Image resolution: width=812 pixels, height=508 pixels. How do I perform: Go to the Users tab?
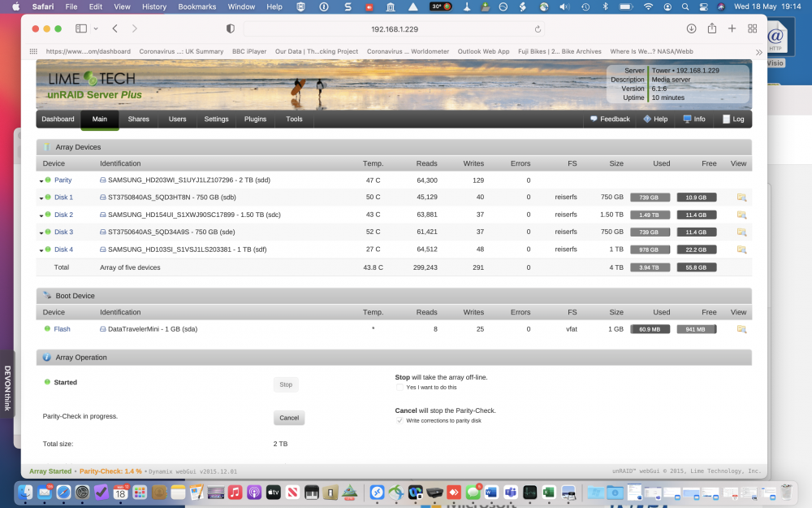[x=177, y=119]
